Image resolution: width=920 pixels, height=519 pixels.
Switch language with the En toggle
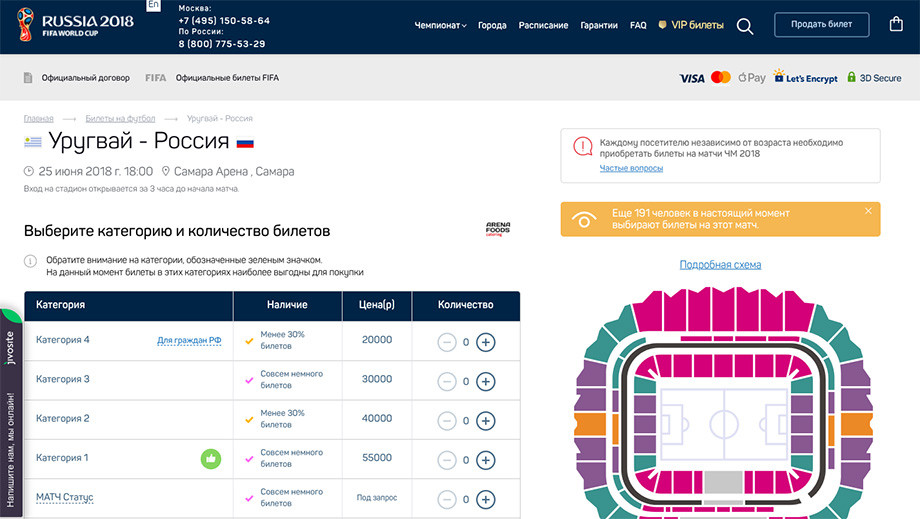tap(153, 5)
